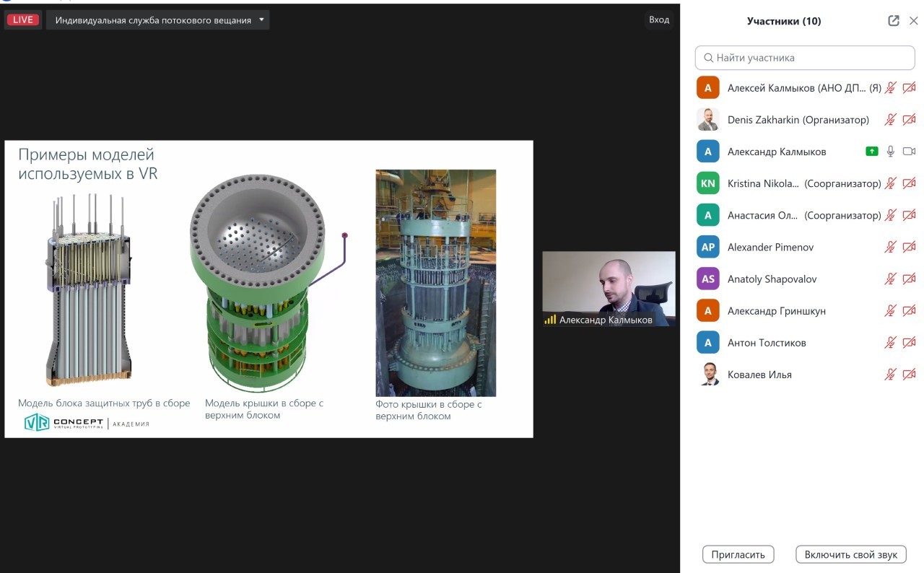Viewport: 924px width, 573px height.
Task: Click the purple AS avatar icon
Action: click(707, 279)
